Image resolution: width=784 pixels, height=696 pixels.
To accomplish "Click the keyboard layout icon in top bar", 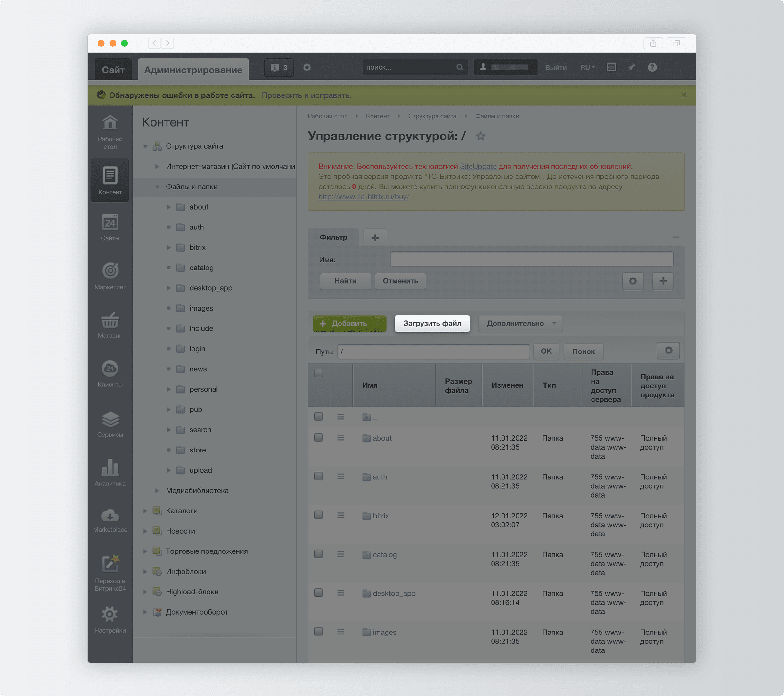I will tap(611, 68).
